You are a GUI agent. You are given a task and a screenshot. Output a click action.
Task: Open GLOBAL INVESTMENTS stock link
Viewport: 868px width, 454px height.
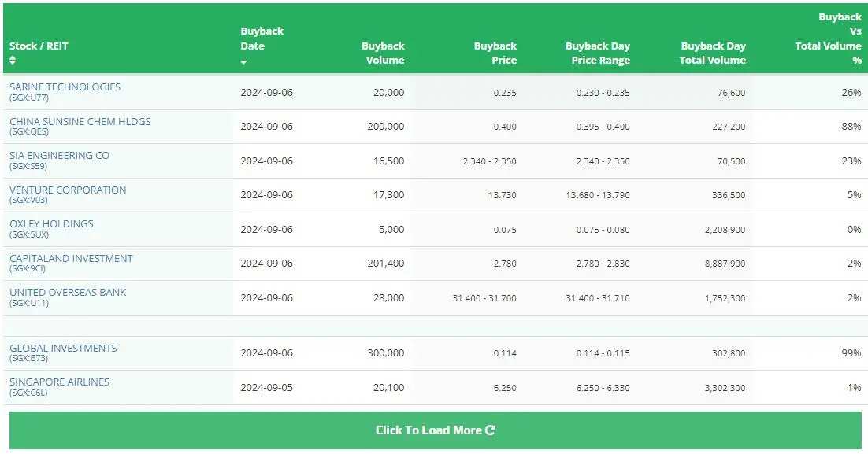point(63,348)
